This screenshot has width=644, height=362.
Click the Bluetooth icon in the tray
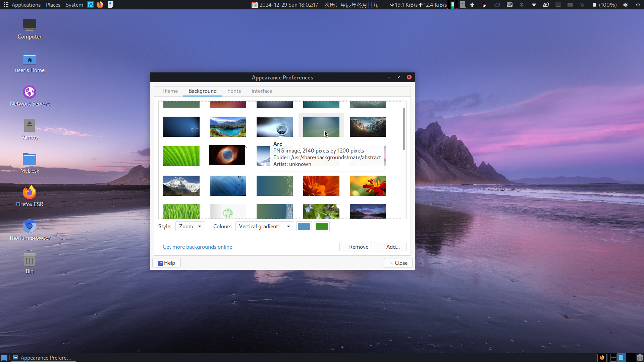pyautogui.click(x=521, y=5)
